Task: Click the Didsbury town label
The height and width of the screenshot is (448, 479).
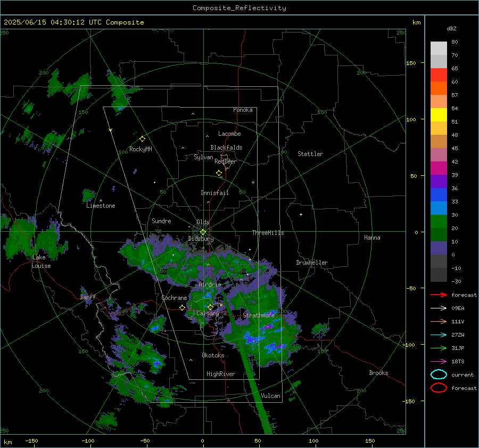Action: click(x=201, y=239)
